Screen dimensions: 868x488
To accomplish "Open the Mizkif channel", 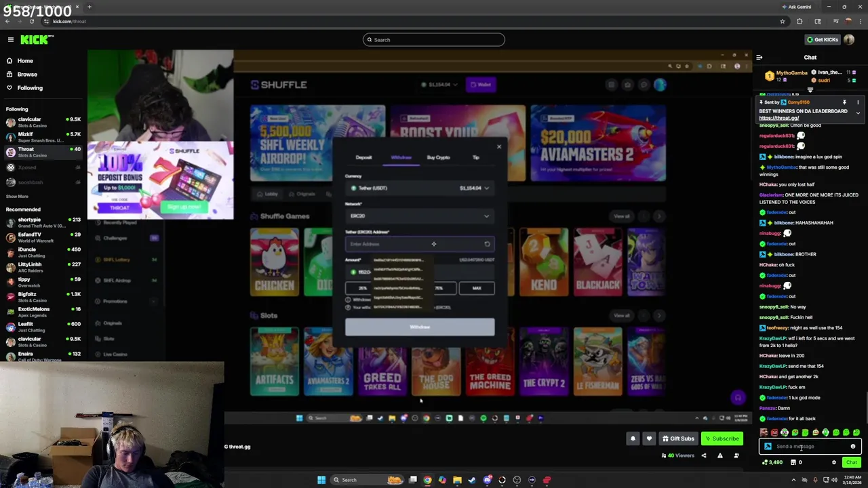I will tap(42, 136).
